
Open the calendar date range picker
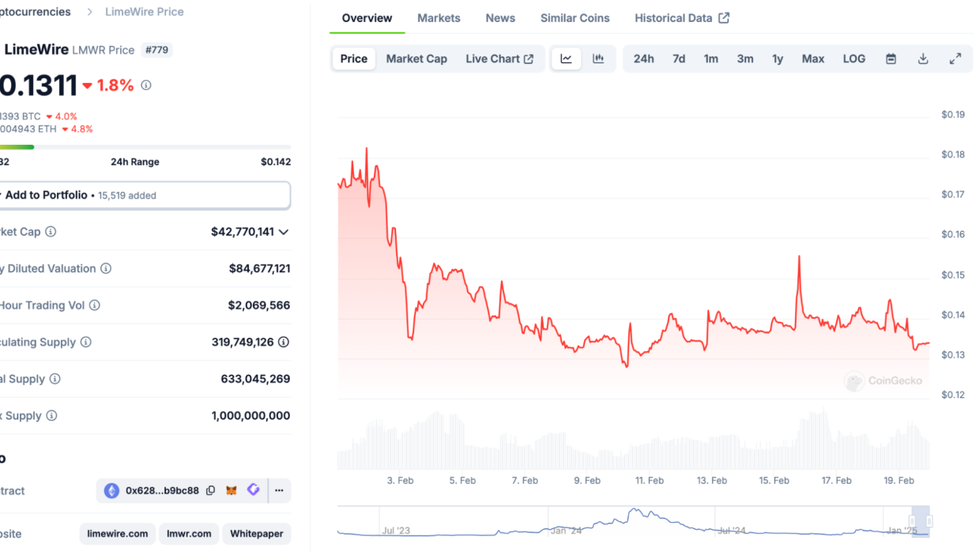click(x=891, y=59)
